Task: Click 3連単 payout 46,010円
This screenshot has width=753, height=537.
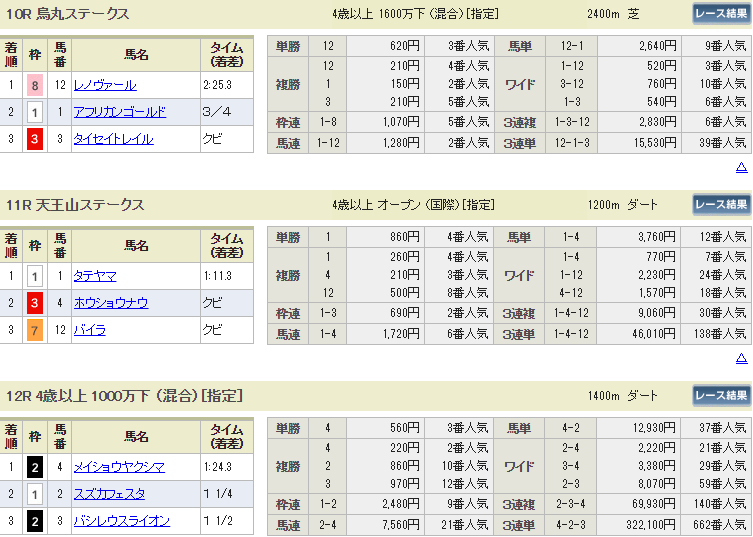Action: tap(654, 334)
